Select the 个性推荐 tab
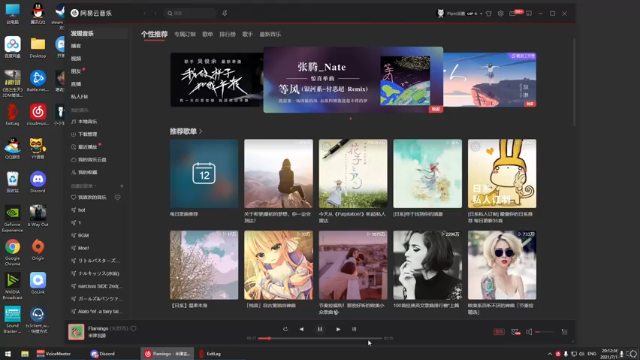Image resolution: width=640 pixels, height=360 pixels. pyautogui.click(x=154, y=34)
